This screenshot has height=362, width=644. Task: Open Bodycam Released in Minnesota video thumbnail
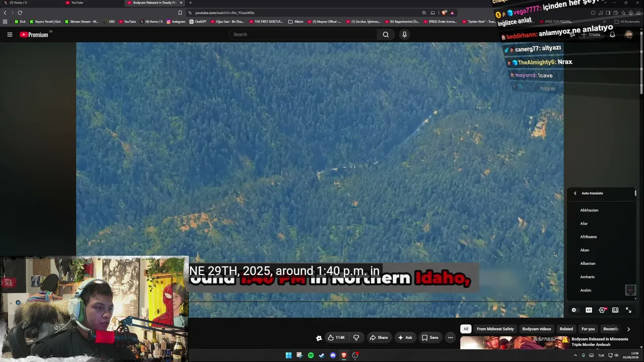514,342
